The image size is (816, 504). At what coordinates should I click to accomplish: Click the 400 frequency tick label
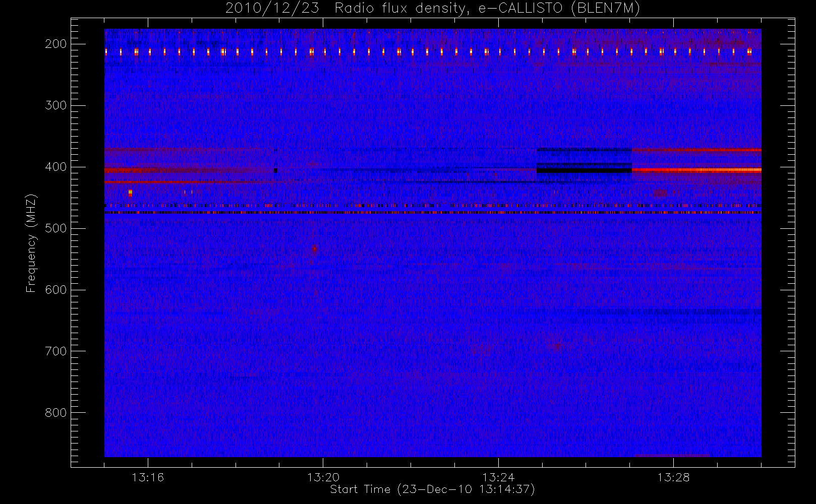56,167
